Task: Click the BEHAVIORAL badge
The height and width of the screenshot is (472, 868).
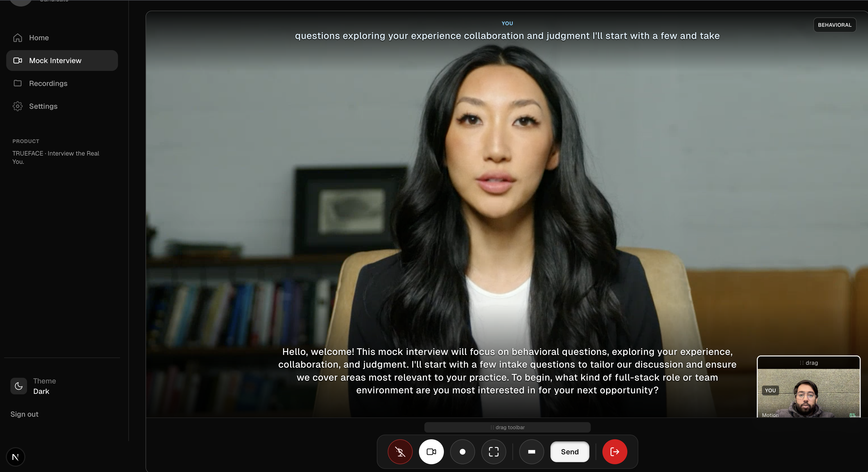Action: point(834,25)
